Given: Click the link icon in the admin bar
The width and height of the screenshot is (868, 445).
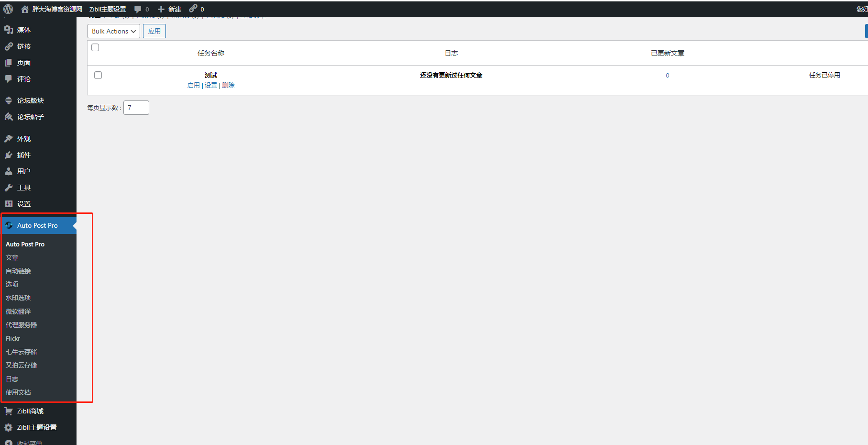Looking at the screenshot, I should (193, 9).
